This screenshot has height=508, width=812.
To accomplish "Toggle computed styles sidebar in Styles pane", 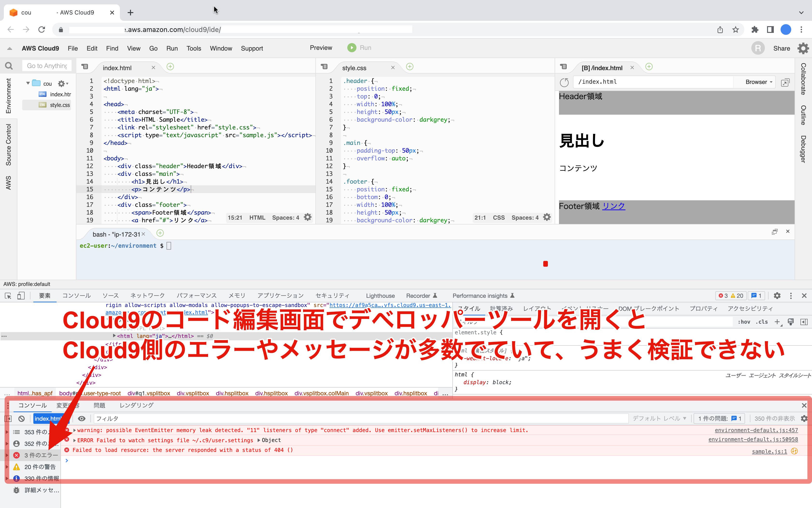I will 804,322.
